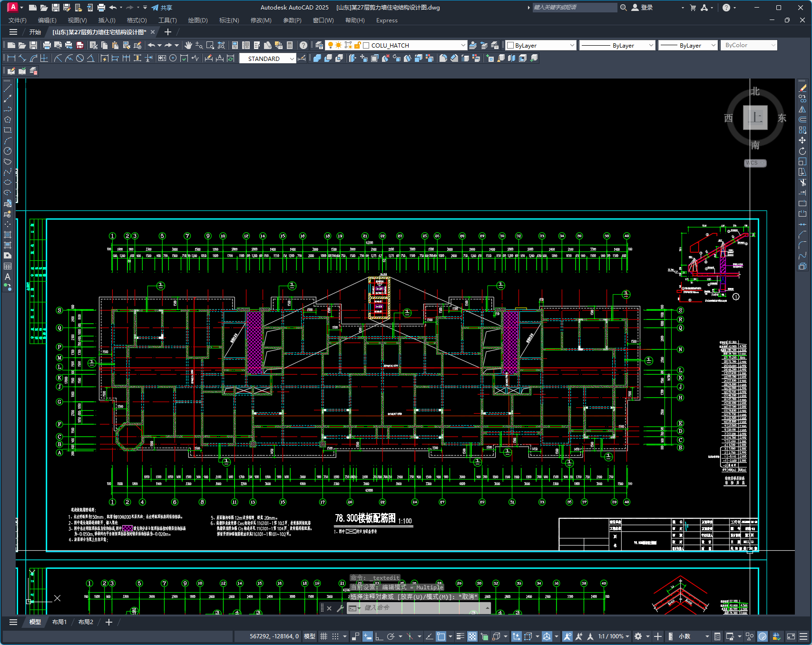
Task: Toggle lineweight display in status bar
Action: coord(460,636)
